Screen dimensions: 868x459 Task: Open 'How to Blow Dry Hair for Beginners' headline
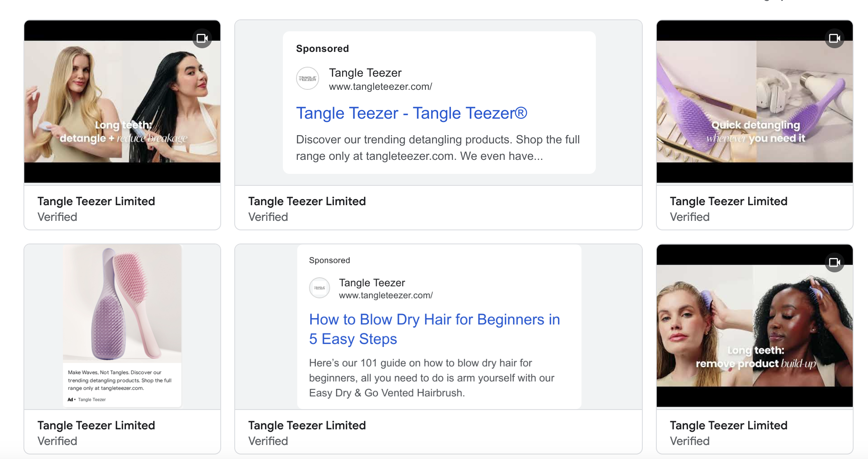coord(434,329)
